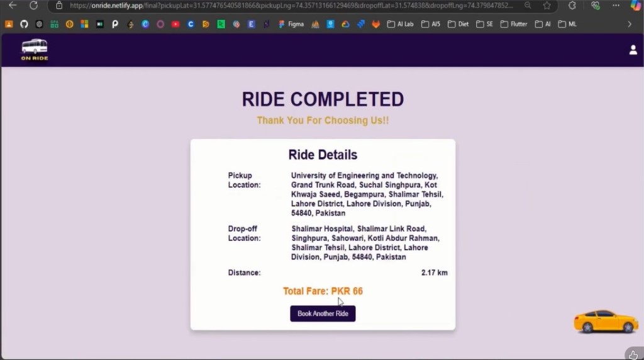
Task: Refresh the current page
Action: pos(33,6)
